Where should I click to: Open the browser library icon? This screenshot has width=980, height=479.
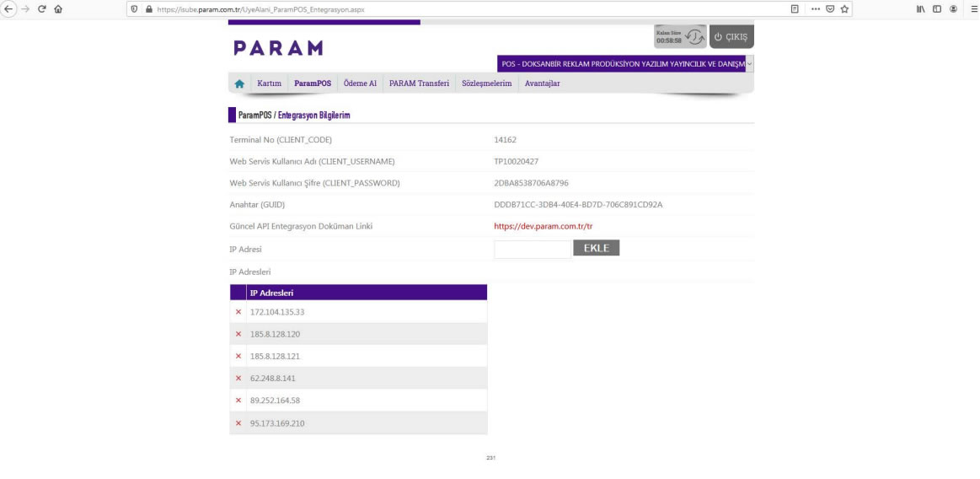pos(921,9)
